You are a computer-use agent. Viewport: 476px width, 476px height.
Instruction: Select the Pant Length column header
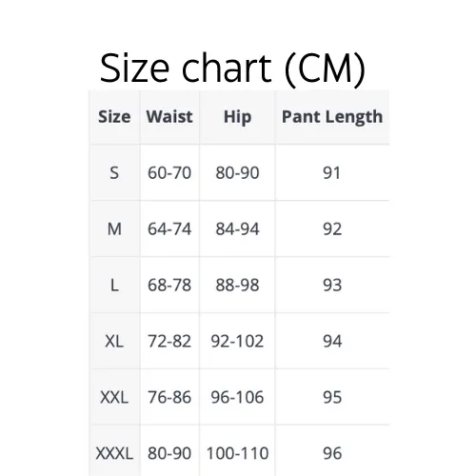pos(332,117)
